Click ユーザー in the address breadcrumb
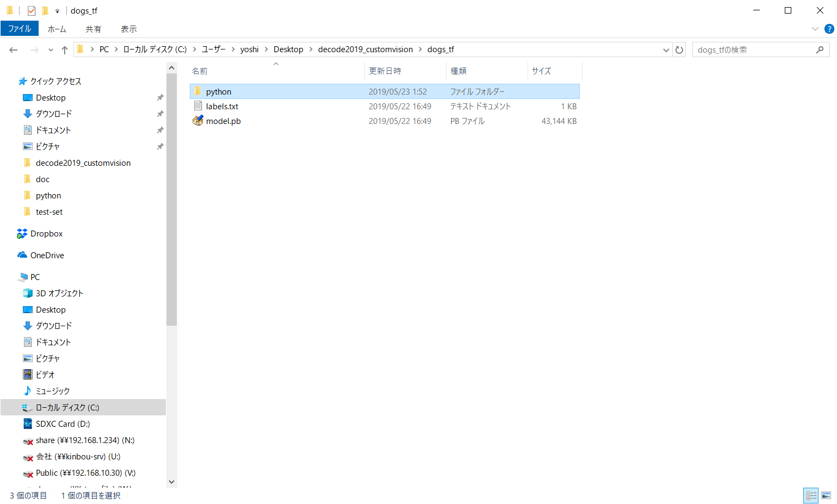837x504 pixels. [214, 49]
